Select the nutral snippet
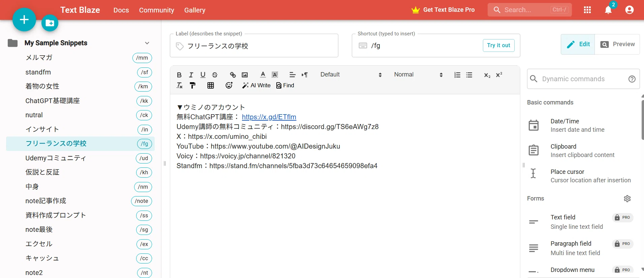This screenshot has width=644, height=278. click(80, 115)
